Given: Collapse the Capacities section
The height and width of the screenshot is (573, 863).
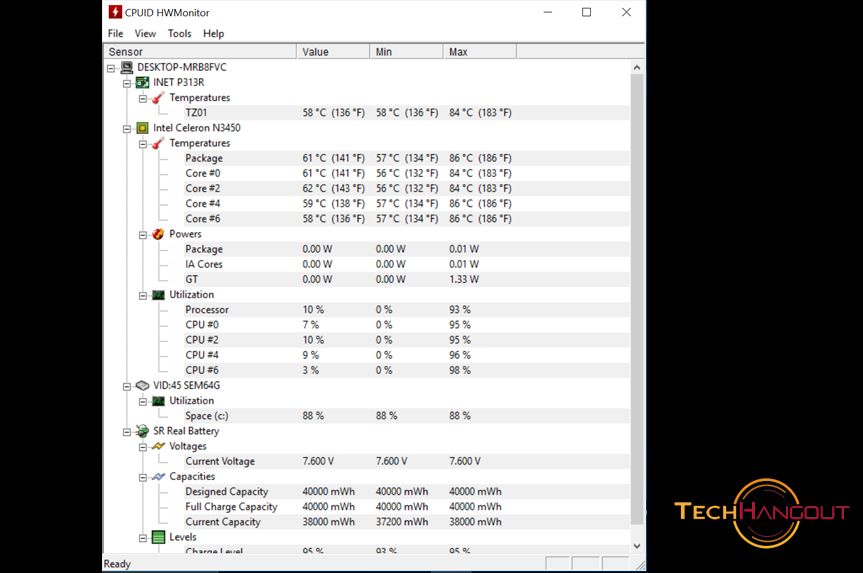Looking at the screenshot, I should point(143,477).
